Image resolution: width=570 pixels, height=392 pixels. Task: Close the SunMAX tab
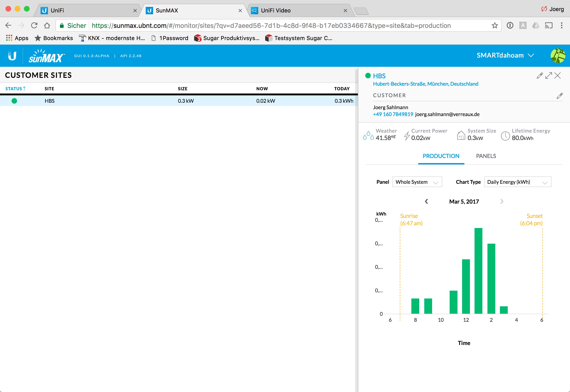240,11
